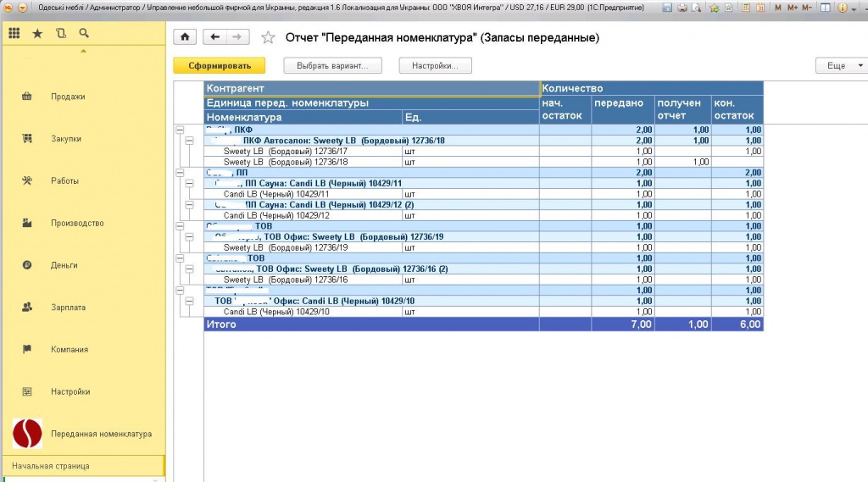Click the Закупки cart icon
This screenshot has height=482, width=868.
click(26, 138)
